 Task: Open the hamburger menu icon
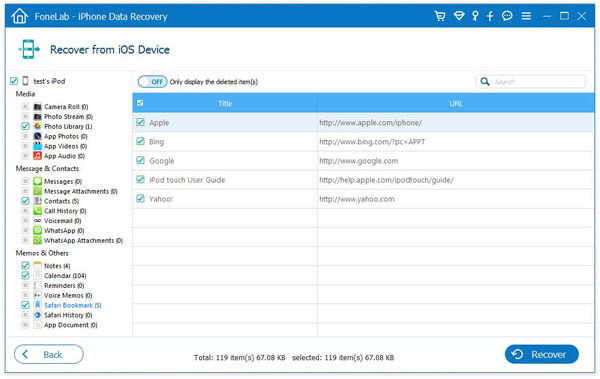pos(526,16)
